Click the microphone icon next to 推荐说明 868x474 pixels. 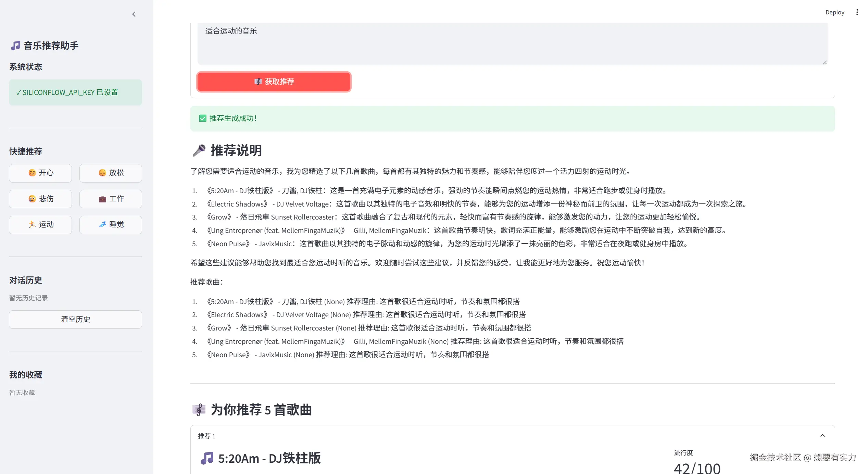(199, 150)
